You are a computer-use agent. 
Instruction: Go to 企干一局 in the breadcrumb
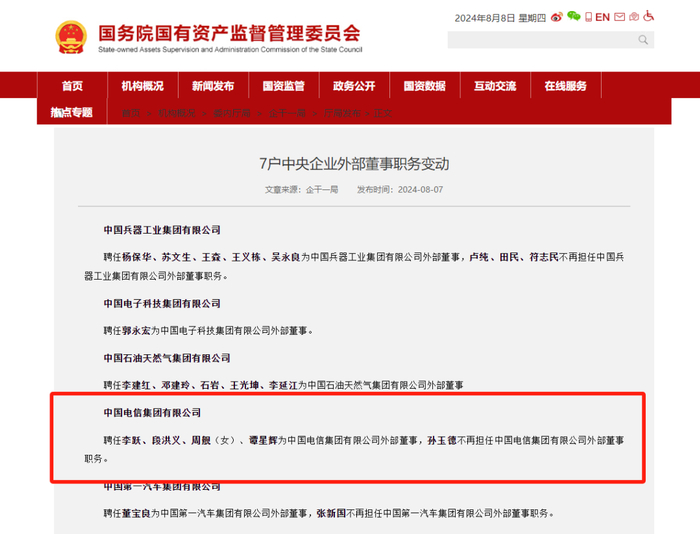pyautogui.click(x=287, y=113)
